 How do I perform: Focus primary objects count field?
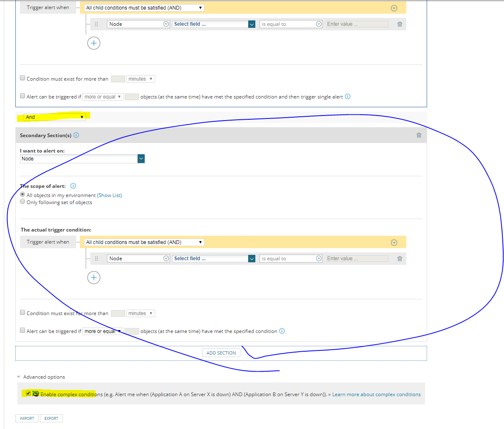point(132,97)
